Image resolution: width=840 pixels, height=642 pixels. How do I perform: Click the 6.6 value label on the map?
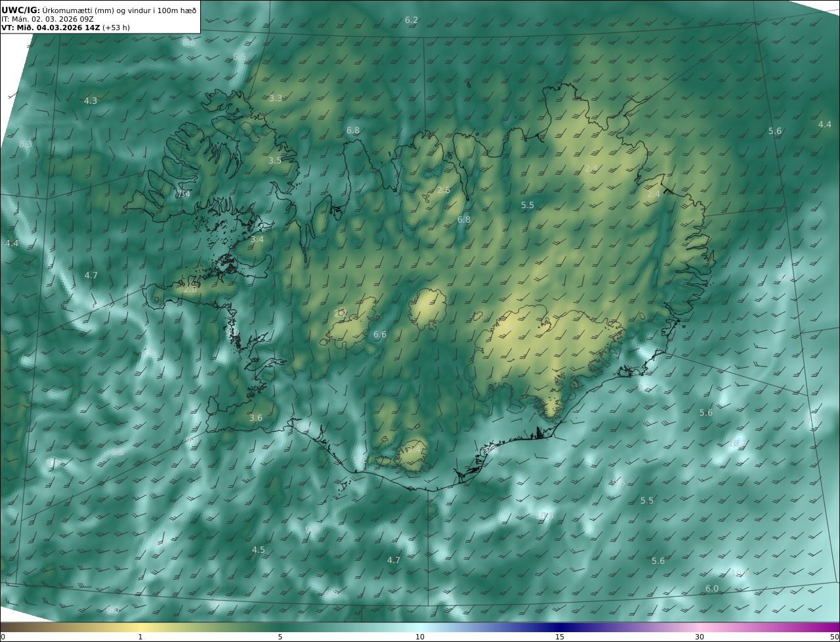pos(380,335)
